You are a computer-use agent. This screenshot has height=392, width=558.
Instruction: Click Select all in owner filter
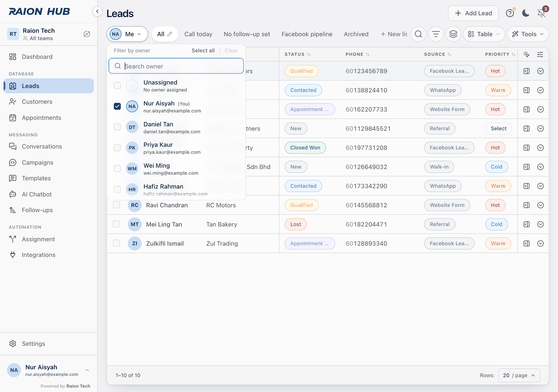203,51
